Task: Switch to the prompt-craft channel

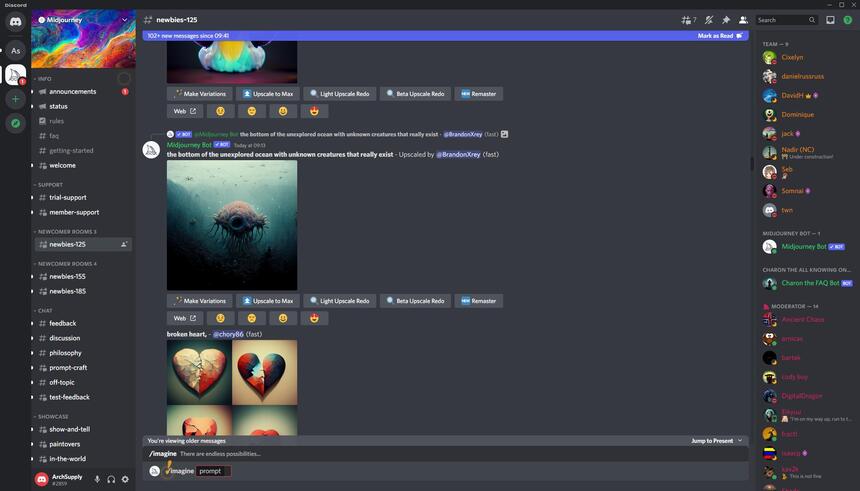Action: pyautogui.click(x=66, y=367)
